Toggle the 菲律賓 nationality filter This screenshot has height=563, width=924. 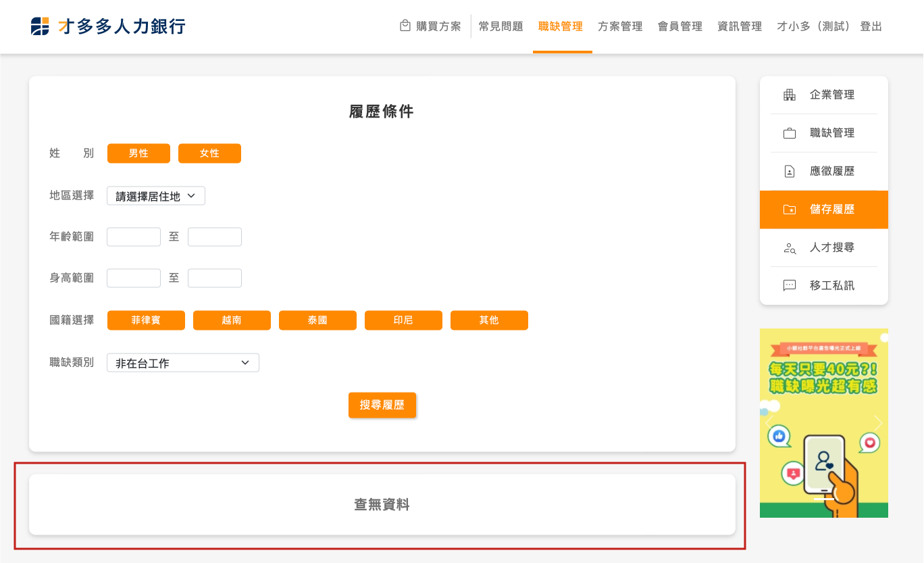click(146, 320)
